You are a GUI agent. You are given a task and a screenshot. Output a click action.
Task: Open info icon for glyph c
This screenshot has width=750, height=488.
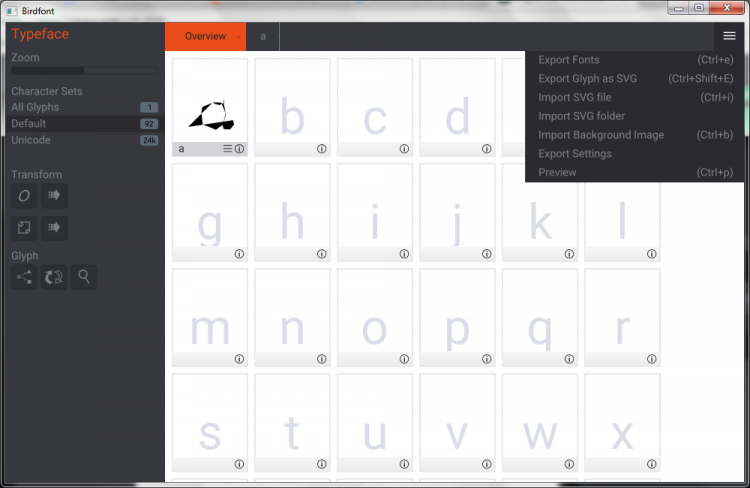point(404,149)
